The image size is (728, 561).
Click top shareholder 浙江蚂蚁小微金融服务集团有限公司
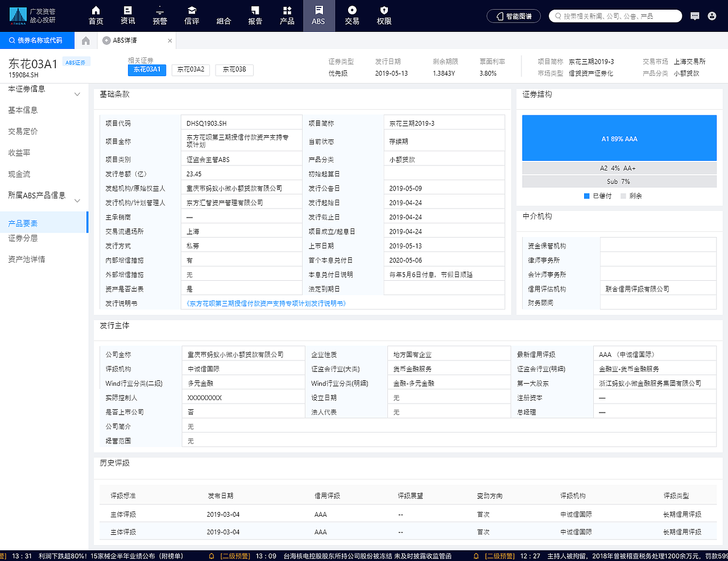pos(650,384)
